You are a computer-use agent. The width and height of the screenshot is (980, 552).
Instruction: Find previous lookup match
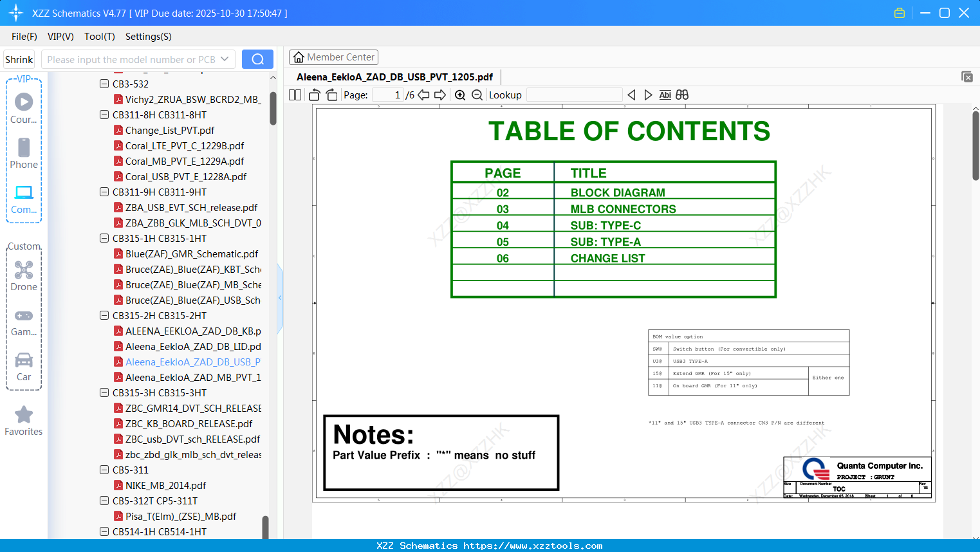[632, 95]
